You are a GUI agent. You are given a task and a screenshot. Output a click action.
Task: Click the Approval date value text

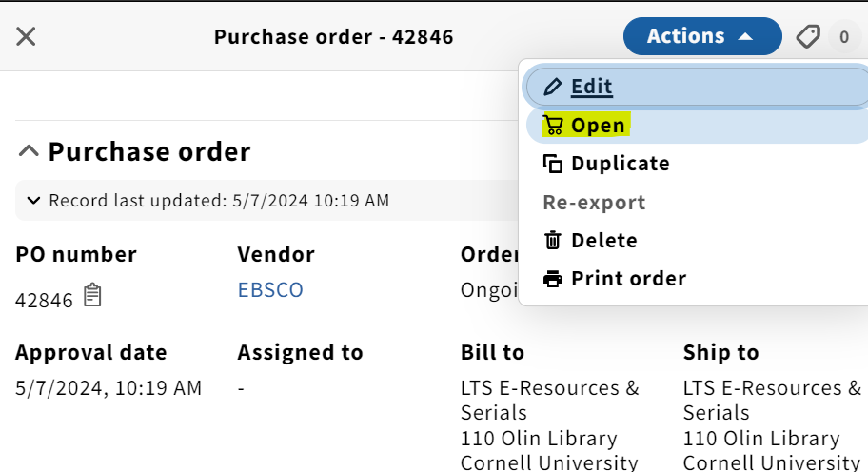click(x=108, y=388)
